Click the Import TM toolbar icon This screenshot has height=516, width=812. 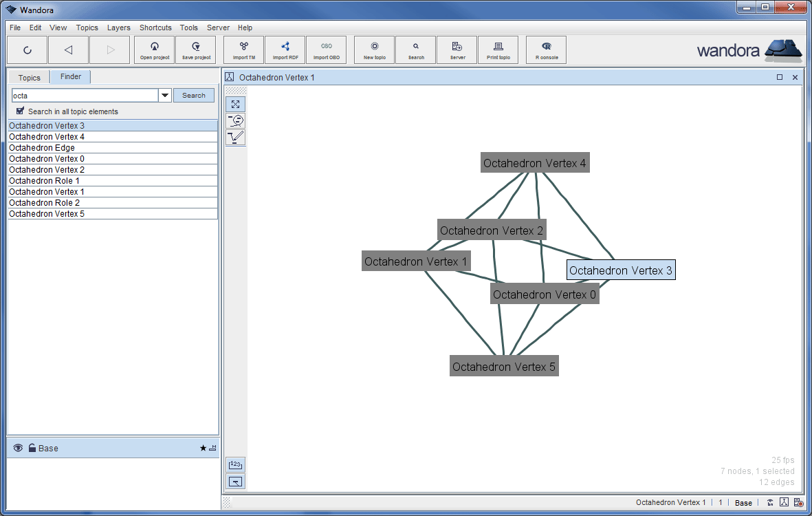(x=243, y=50)
